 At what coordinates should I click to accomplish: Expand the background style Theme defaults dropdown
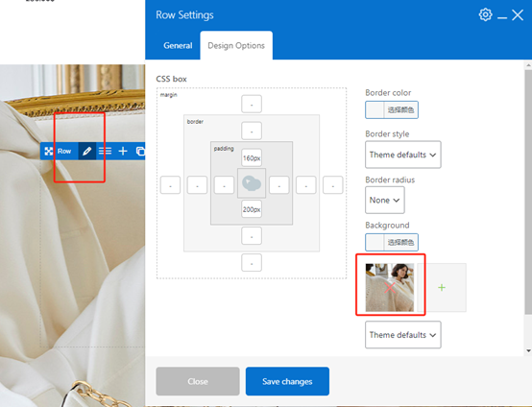[x=403, y=335]
